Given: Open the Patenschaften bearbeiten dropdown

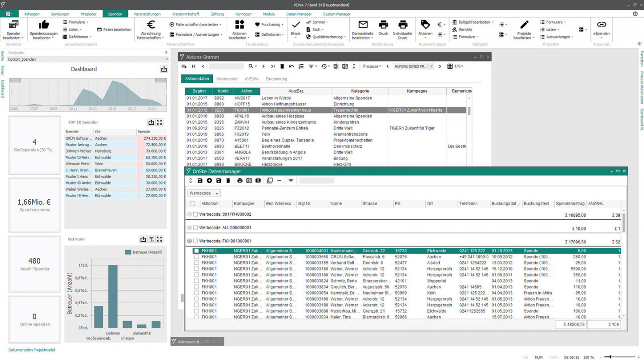Looking at the screenshot, I should [x=195, y=25].
